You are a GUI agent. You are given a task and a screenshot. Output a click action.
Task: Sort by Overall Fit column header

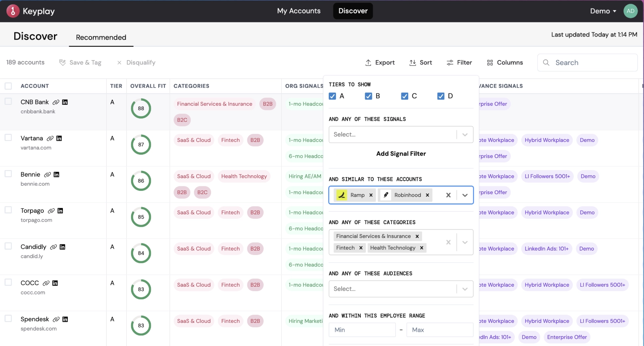pyautogui.click(x=148, y=86)
